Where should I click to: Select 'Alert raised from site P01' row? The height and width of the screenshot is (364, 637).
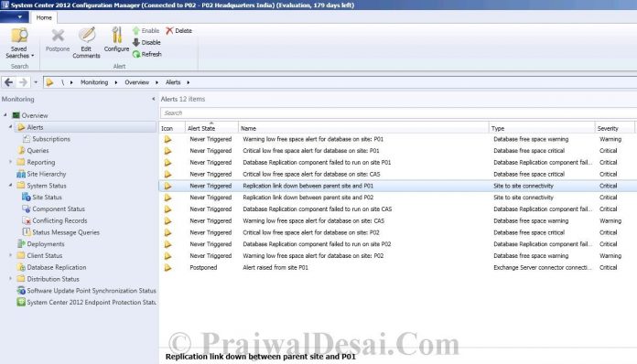click(x=398, y=267)
